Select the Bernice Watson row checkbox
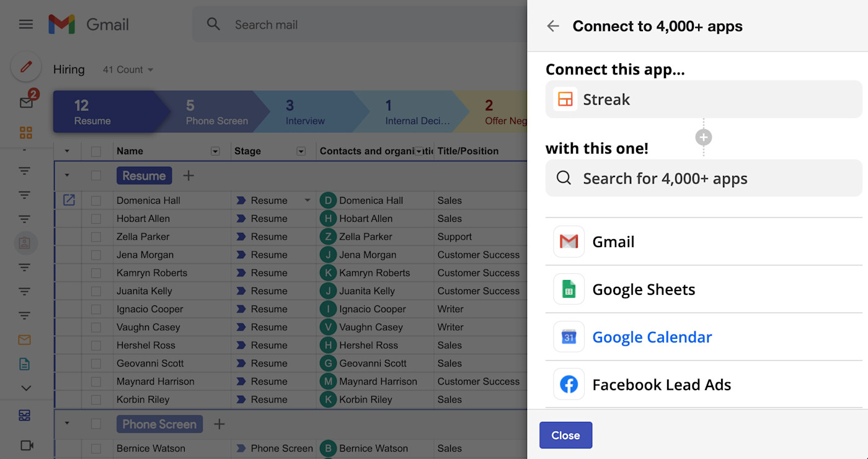The width and height of the screenshot is (868, 459). 95,448
